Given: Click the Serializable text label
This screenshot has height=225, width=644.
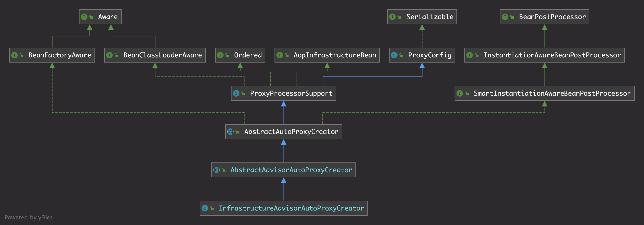Looking at the screenshot, I should (430, 17).
